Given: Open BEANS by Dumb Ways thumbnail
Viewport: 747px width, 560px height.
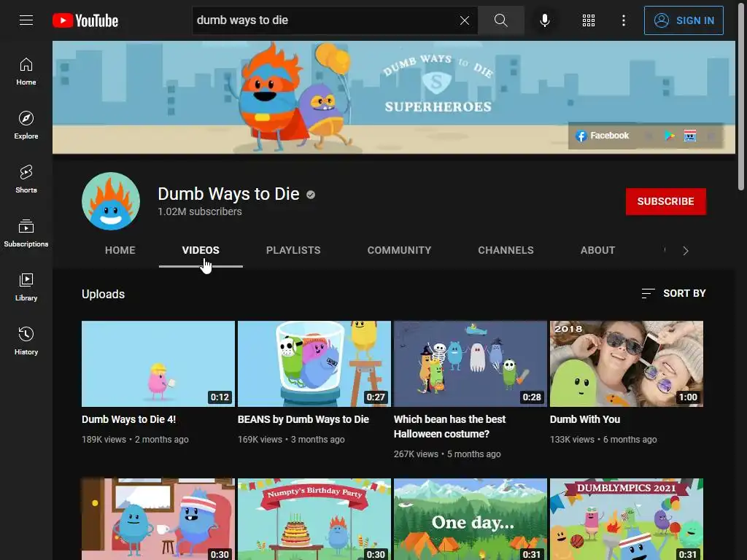Looking at the screenshot, I should coord(314,364).
